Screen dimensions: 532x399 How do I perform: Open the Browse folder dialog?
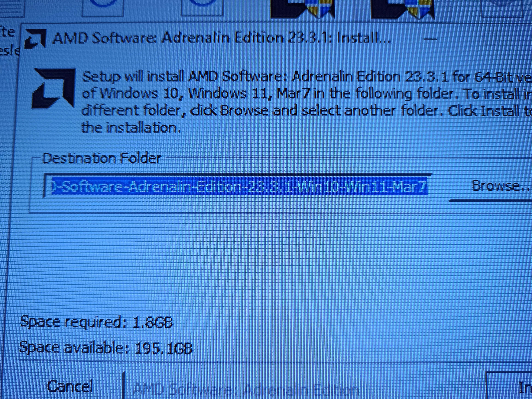(x=491, y=186)
